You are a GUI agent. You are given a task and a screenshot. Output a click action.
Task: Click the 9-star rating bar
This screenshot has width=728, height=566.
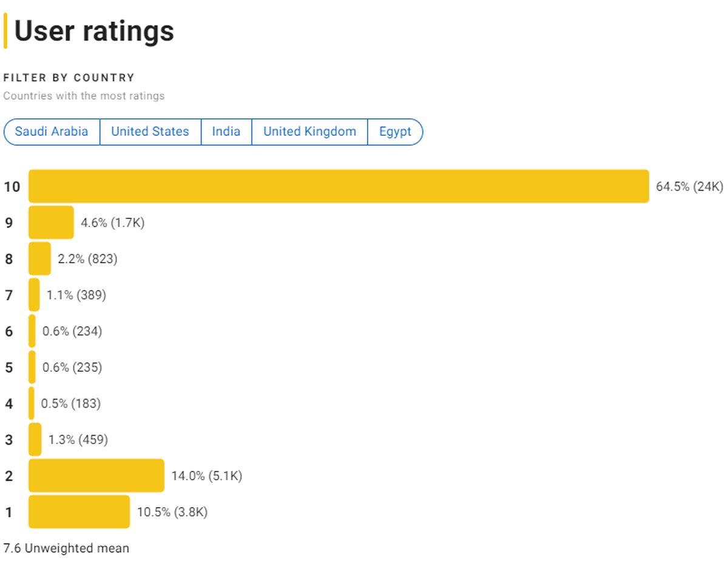(x=51, y=223)
